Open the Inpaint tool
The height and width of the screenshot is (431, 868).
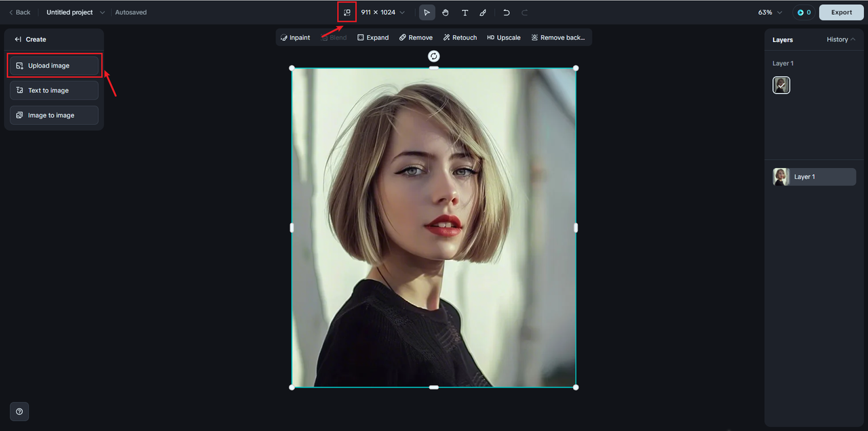[295, 37]
